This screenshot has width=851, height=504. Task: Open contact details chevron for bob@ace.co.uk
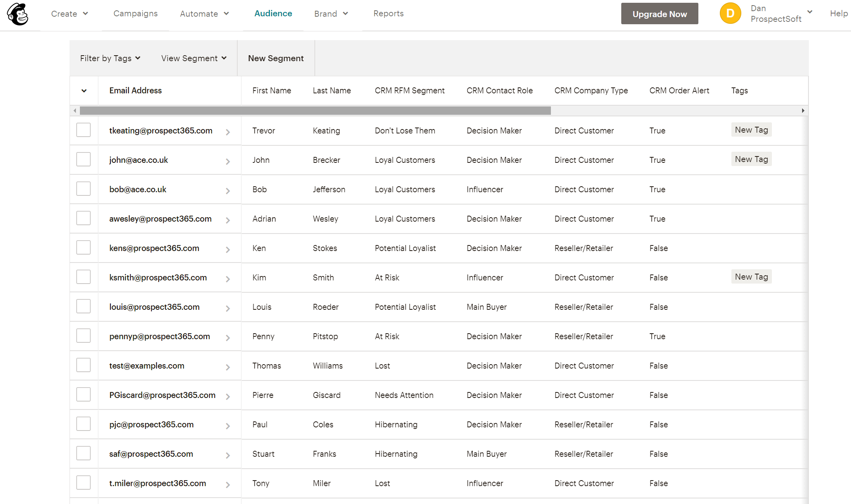click(x=228, y=189)
